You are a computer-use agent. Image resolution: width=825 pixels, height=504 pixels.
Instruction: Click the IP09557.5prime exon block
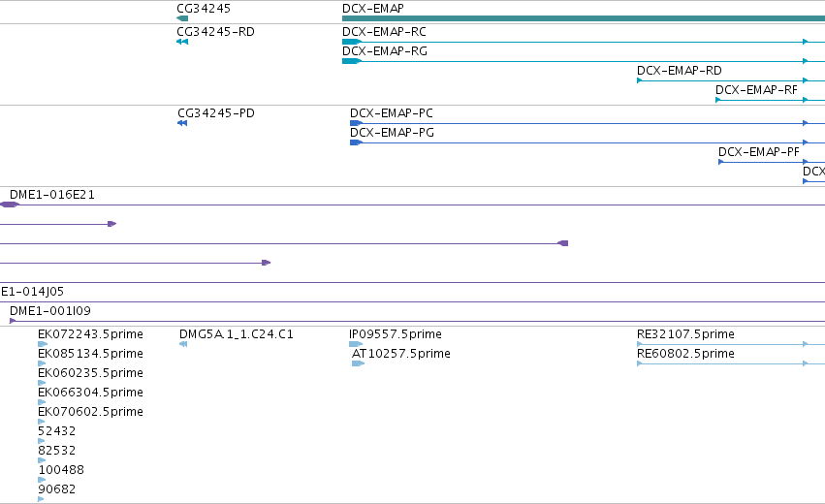(356, 344)
